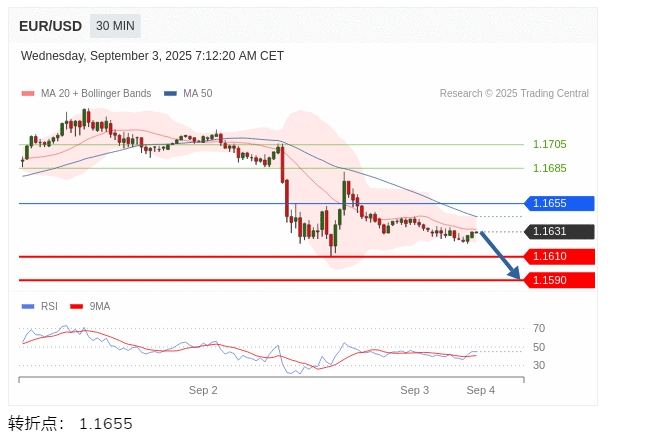
Task: Click the RSI 50 axis label
Action: point(539,347)
